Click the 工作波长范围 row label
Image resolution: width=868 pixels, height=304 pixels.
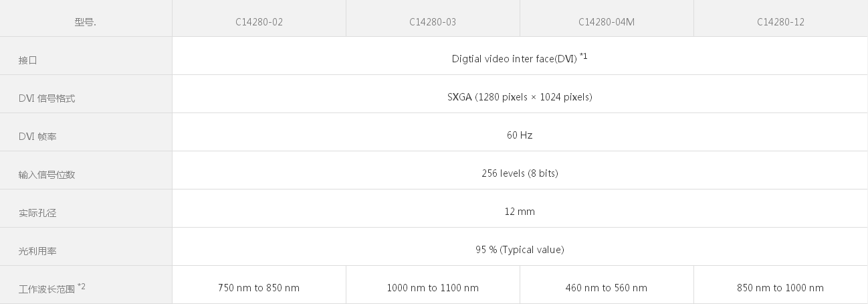(x=47, y=289)
